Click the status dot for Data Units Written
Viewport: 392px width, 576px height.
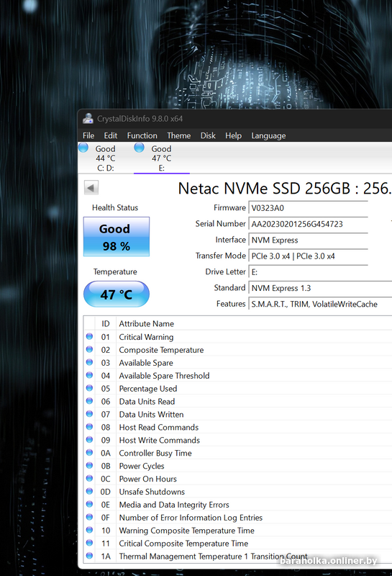(89, 413)
